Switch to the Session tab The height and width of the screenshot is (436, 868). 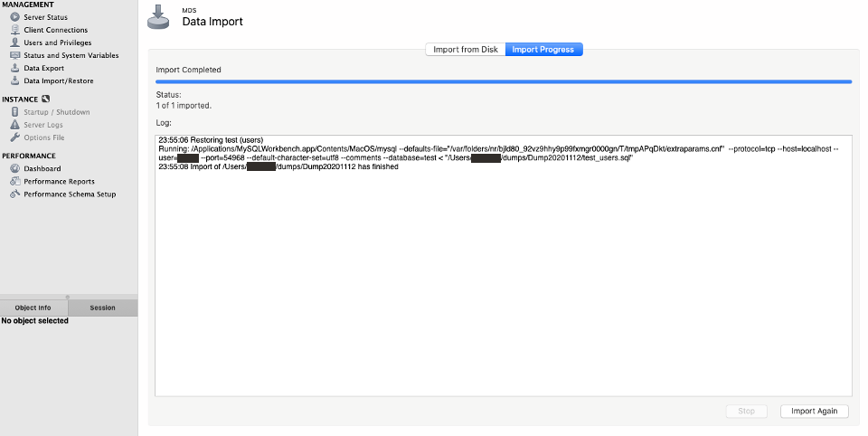(102, 308)
